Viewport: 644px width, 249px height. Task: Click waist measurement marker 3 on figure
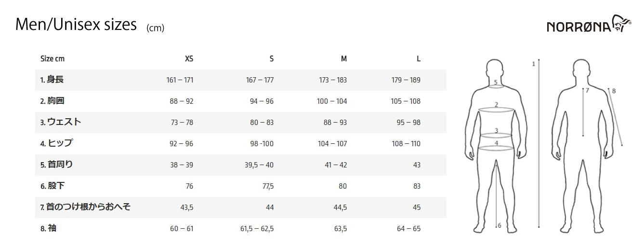[x=497, y=131]
